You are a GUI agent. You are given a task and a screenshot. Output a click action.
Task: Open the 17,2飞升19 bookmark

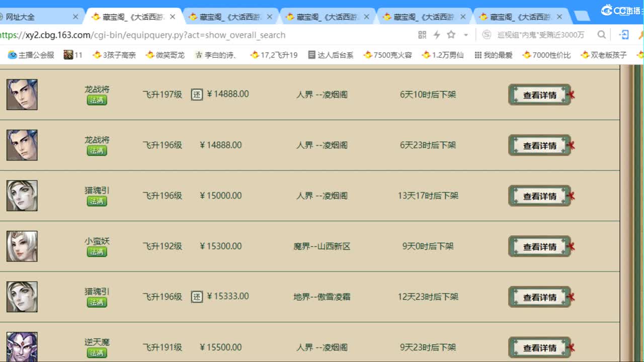coord(274,55)
